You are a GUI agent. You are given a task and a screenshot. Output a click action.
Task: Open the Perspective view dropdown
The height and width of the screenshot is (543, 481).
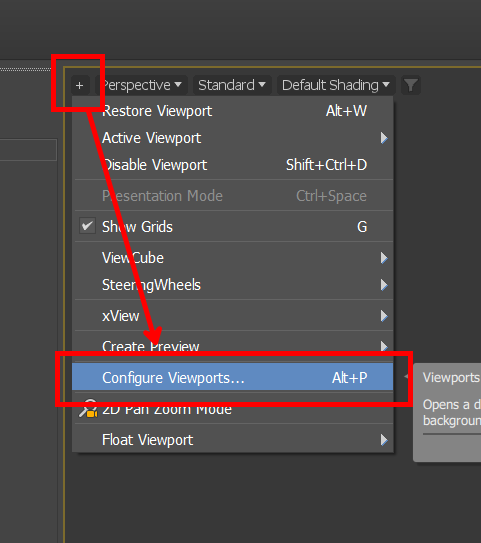coord(141,85)
